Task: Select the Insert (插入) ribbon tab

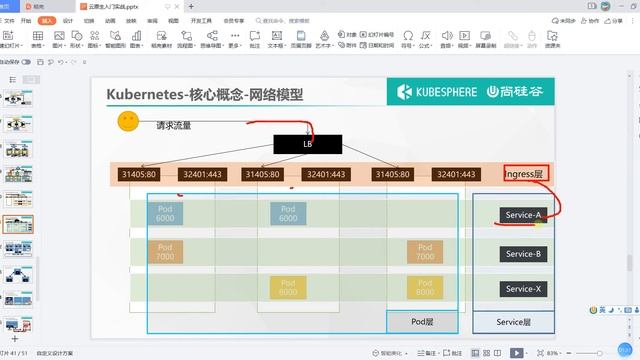Action: (47, 21)
